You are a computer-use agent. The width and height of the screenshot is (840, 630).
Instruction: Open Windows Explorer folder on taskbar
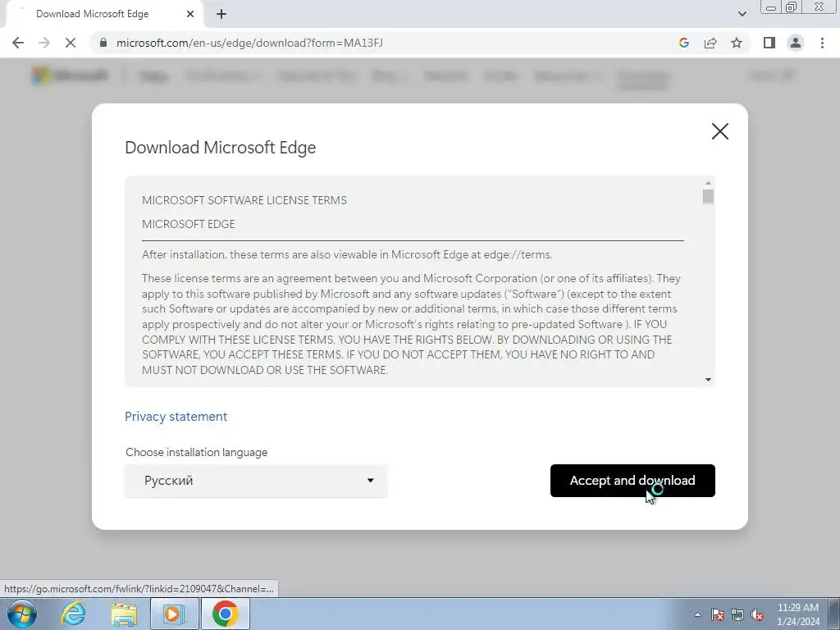(x=124, y=614)
